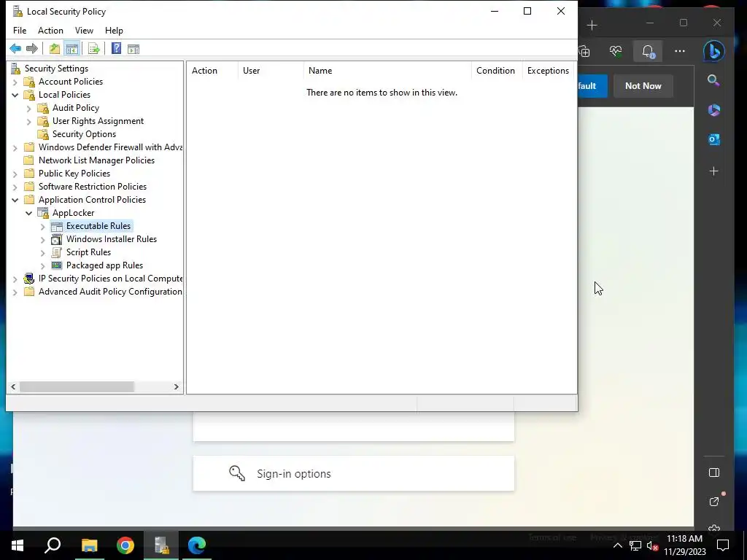Expand the Executable Rules node

point(42,226)
